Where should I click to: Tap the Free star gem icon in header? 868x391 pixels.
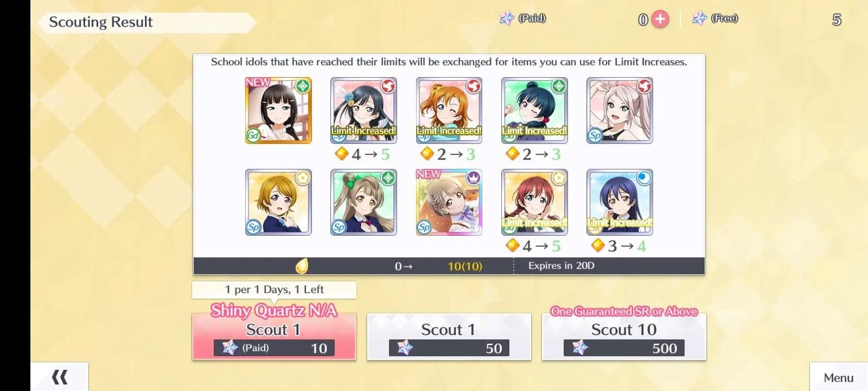point(700,18)
